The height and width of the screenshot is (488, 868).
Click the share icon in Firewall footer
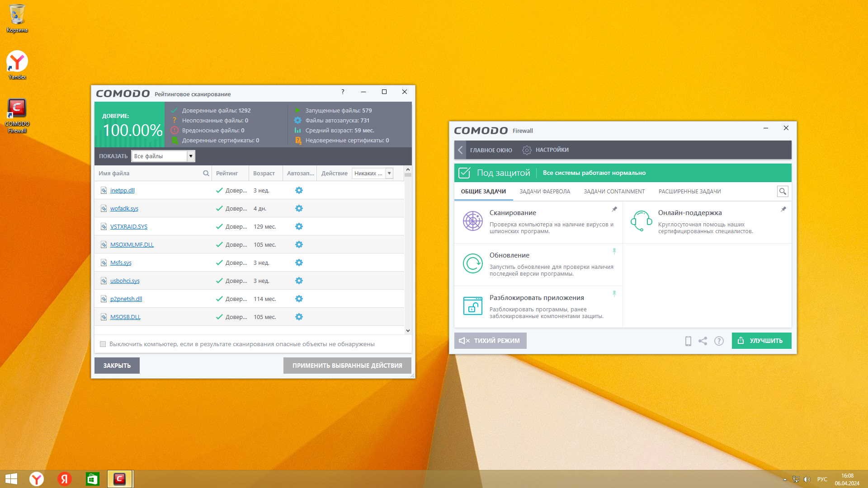pos(703,341)
